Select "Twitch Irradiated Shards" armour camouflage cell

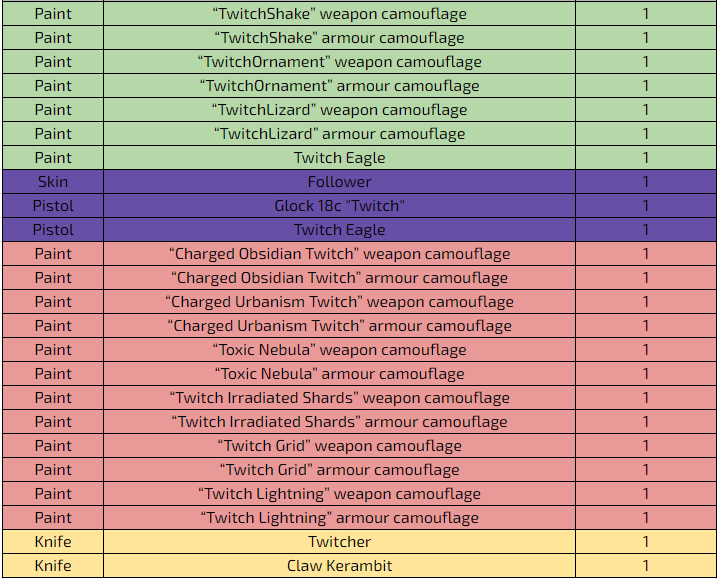[339, 422]
